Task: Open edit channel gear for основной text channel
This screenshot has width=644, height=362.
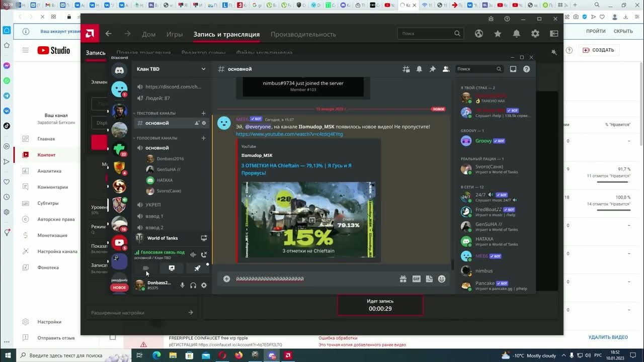Action: [204, 123]
